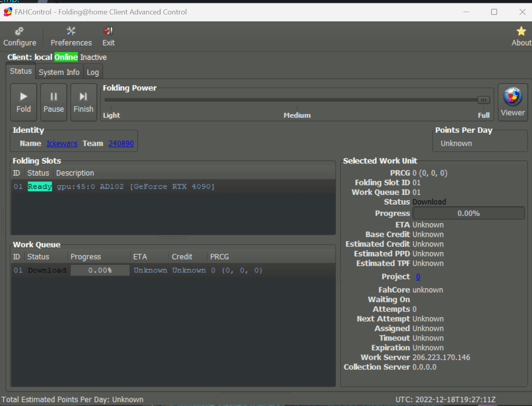532x406 pixels.
Task: Sort Work Queue by ETA column
Action: [150, 257]
